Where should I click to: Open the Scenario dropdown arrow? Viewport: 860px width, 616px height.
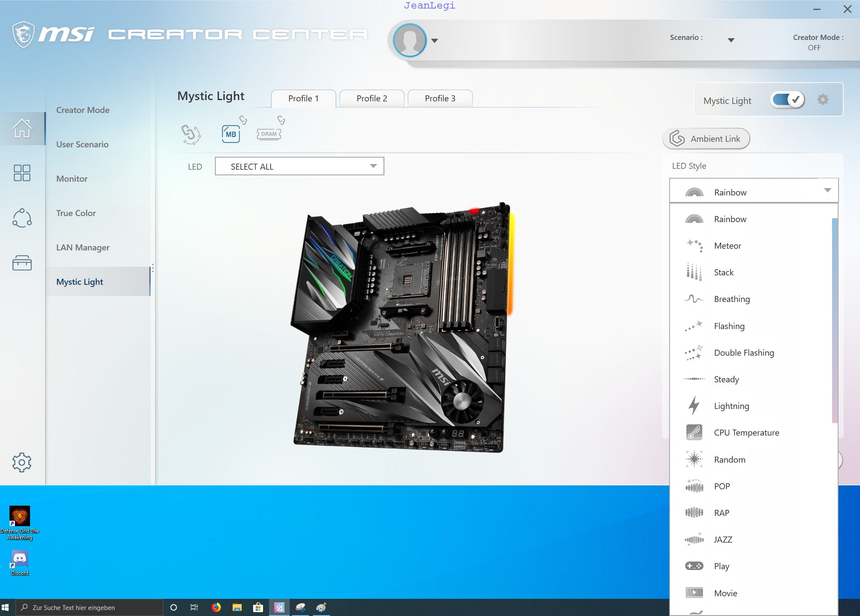point(731,40)
